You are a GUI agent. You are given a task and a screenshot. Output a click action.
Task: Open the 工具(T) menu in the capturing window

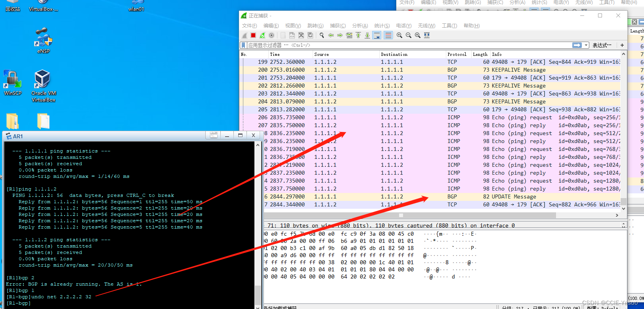pos(449,26)
